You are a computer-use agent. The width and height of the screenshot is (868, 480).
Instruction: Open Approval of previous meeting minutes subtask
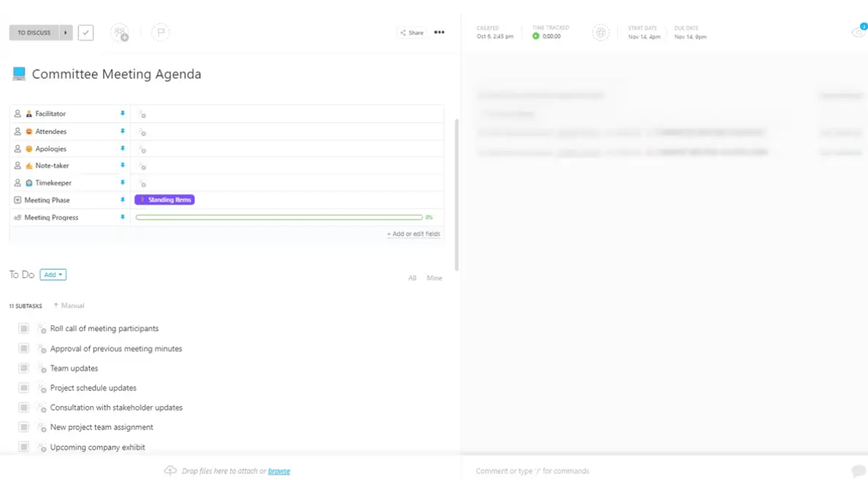[116, 349]
